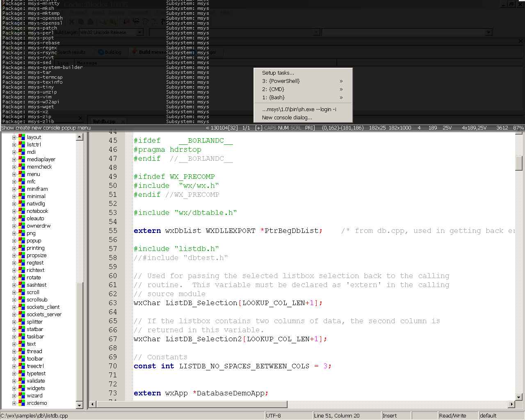Screen dimensions: 525x420
Task: Expand the sockets_client project node
Action: [x=14, y=307]
